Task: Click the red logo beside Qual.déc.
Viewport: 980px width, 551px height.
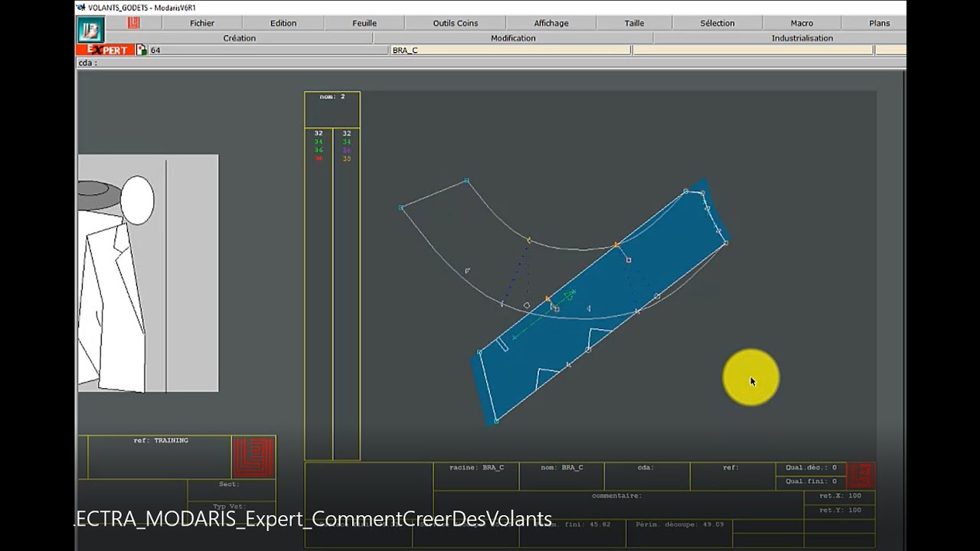Action: 861,475
